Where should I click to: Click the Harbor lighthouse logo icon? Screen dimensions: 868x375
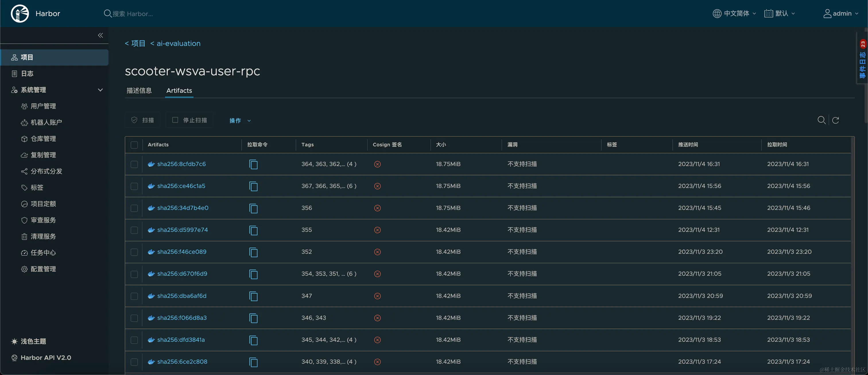point(20,13)
